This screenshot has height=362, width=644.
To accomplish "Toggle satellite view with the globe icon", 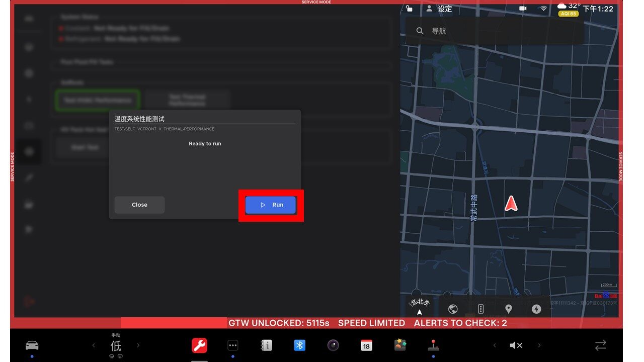I will (x=452, y=309).
